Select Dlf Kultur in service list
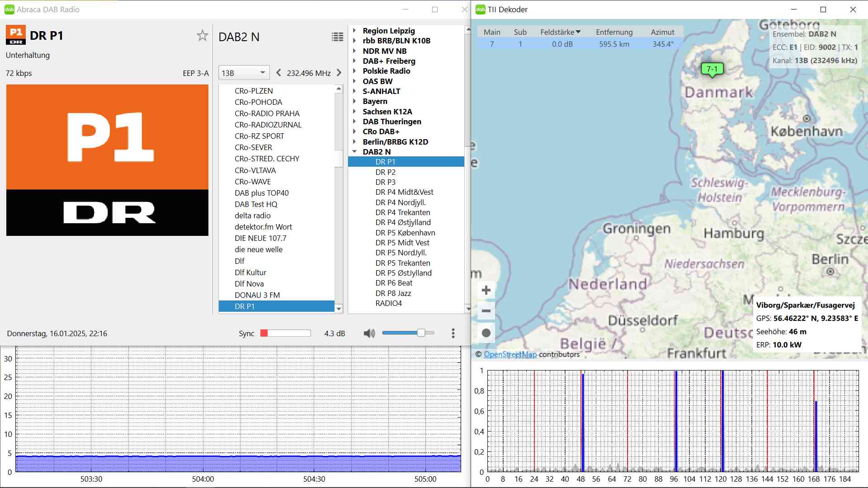Screen dimensions: 868x488 [x=250, y=272]
